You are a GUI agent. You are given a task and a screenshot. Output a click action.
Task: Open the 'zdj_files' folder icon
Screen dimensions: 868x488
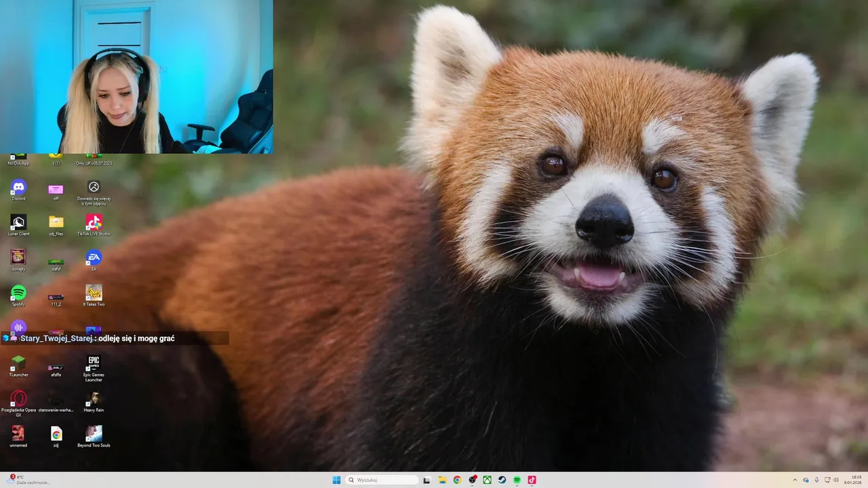pyautogui.click(x=56, y=224)
